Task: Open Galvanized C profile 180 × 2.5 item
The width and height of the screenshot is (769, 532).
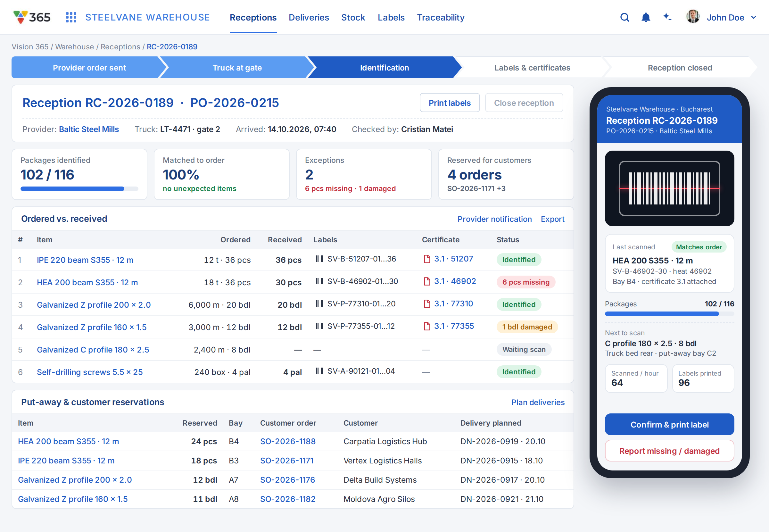Action: pyautogui.click(x=93, y=350)
